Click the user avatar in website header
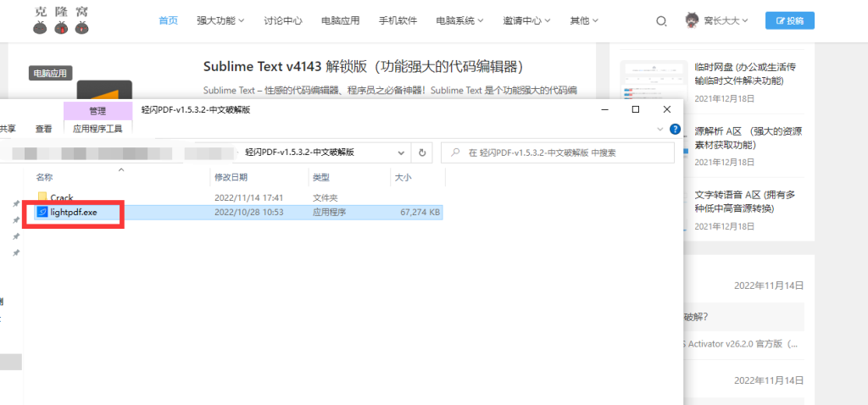The height and width of the screenshot is (405, 868). click(x=691, y=20)
